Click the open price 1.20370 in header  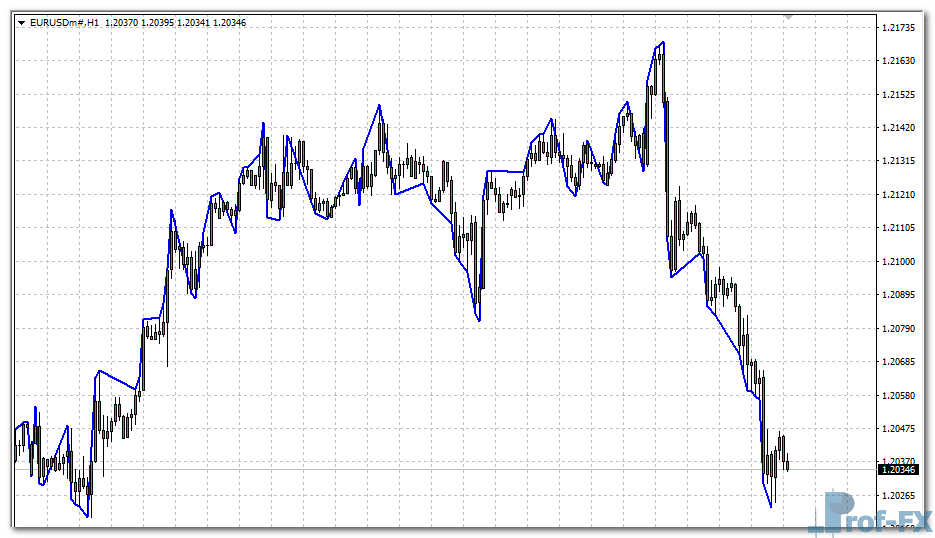[121, 22]
